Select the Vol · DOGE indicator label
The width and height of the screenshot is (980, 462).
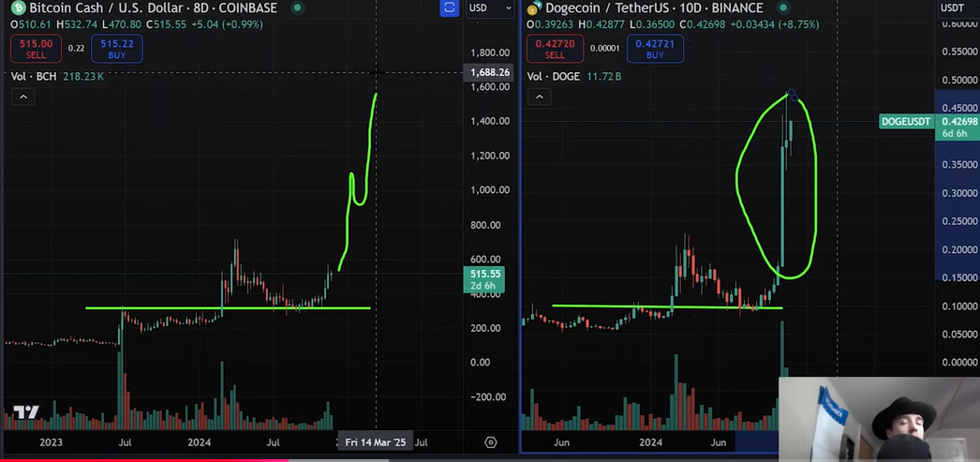coord(553,76)
